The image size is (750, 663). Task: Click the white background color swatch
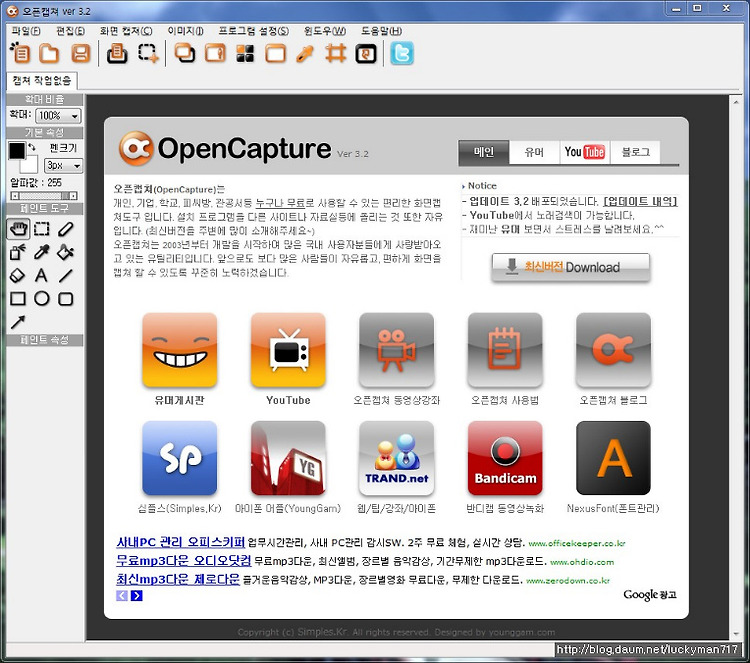point(30,165)
